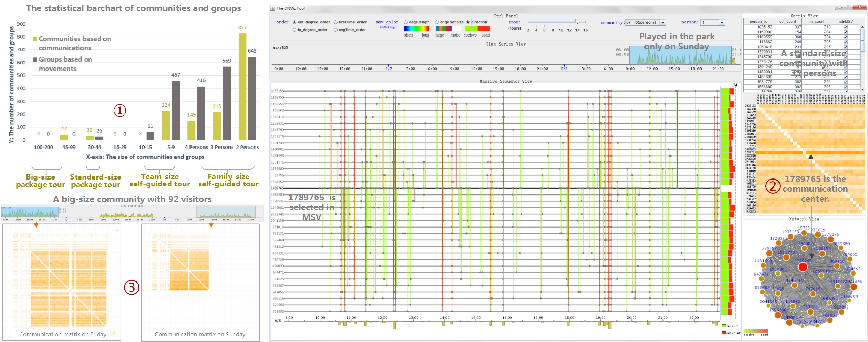Click the isInMSV column header
This screenshot has height=342, width=868.
coord(846,22)
